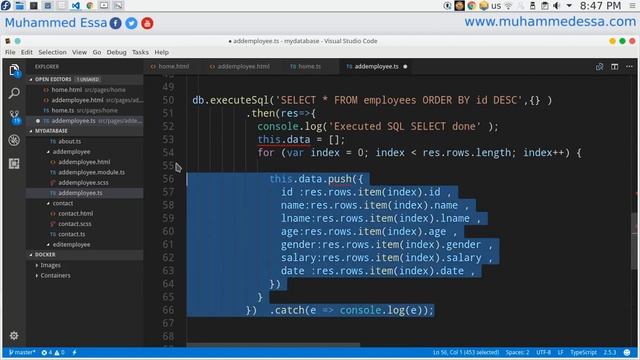This screenshot has height=360, width=640.
Task: Open the Debug menu
Action: click(116, 52)
